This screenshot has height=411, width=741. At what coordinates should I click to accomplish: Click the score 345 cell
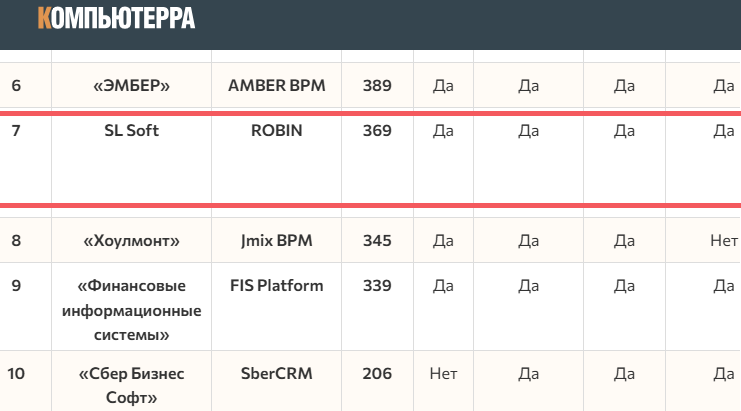pyautogui.click(x=377, y=241)
